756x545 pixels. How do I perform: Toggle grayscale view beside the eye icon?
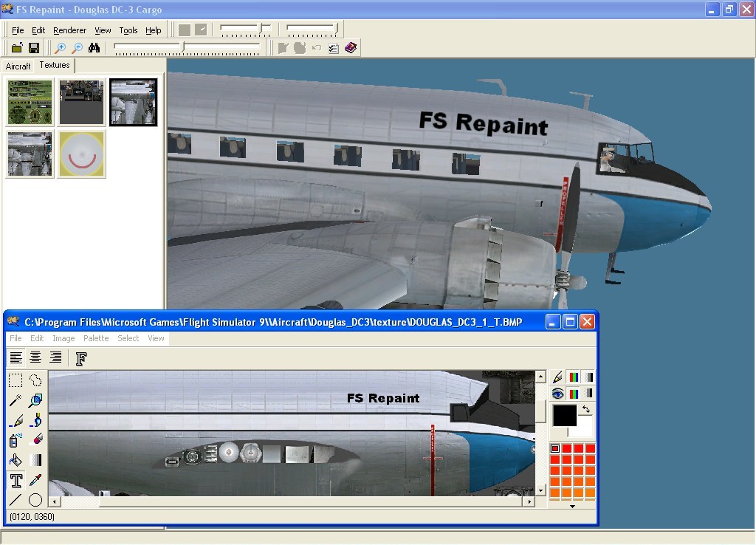point(589,394)
